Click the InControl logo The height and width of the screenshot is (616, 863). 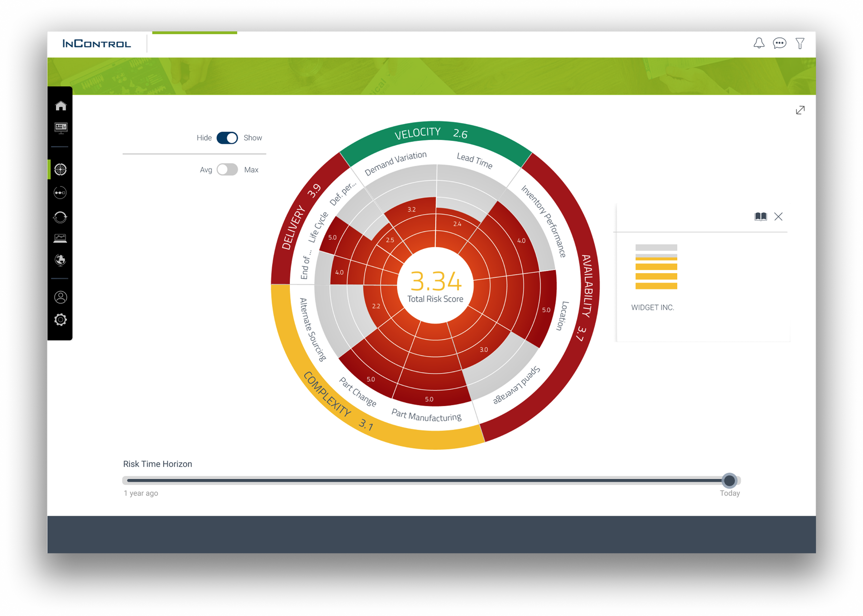tap(97, 43)
